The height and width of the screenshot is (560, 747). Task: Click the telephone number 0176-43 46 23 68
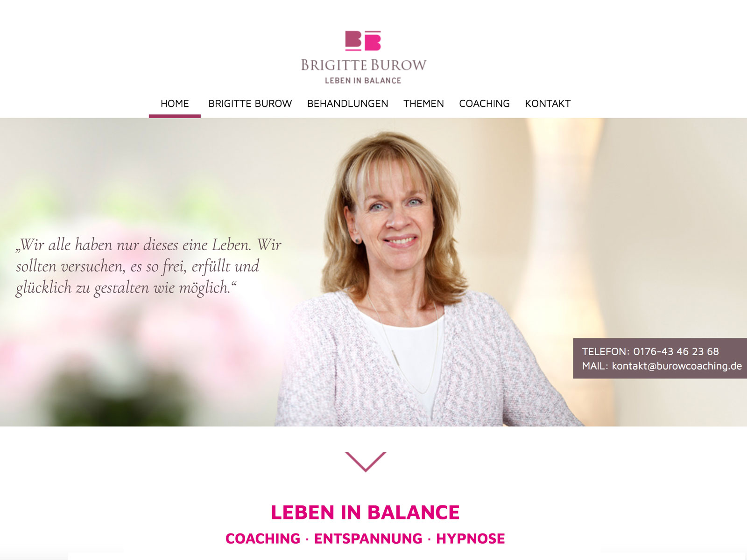coord(676,351)
